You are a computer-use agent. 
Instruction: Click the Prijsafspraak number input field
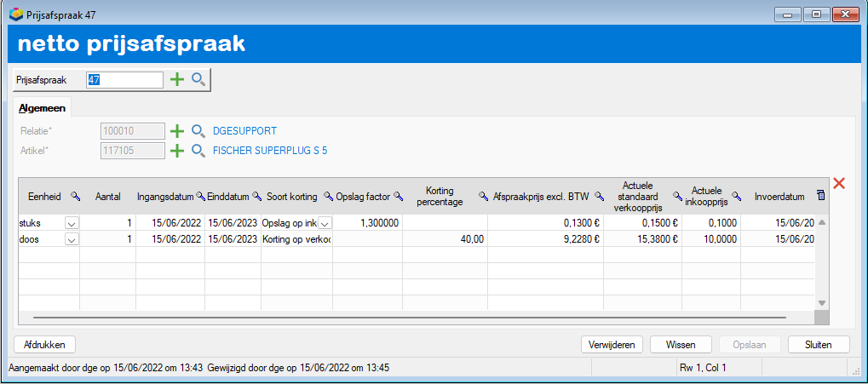pyautogui.click(x=124, y=80)
